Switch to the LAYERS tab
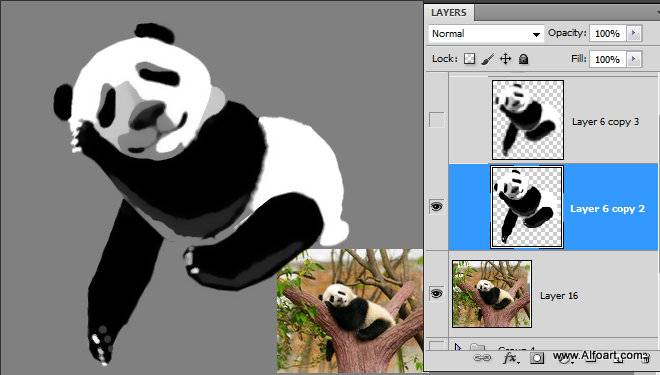 click(449, 13)
